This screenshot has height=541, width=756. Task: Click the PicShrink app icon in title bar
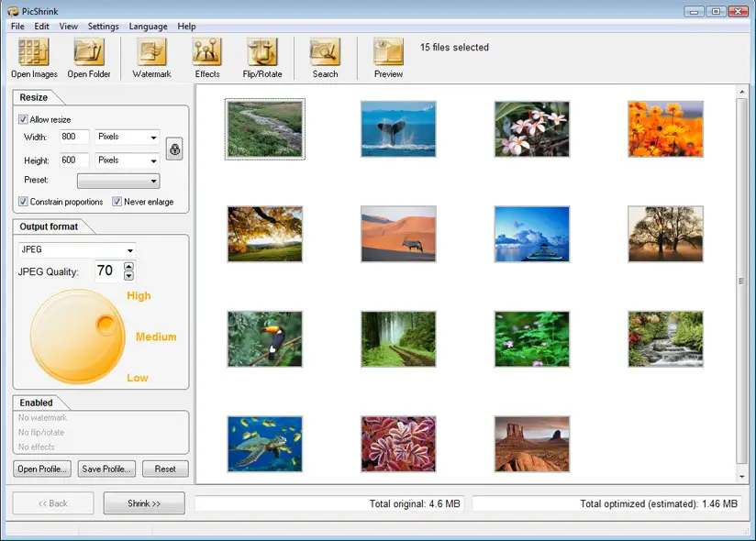pos(13,11)
